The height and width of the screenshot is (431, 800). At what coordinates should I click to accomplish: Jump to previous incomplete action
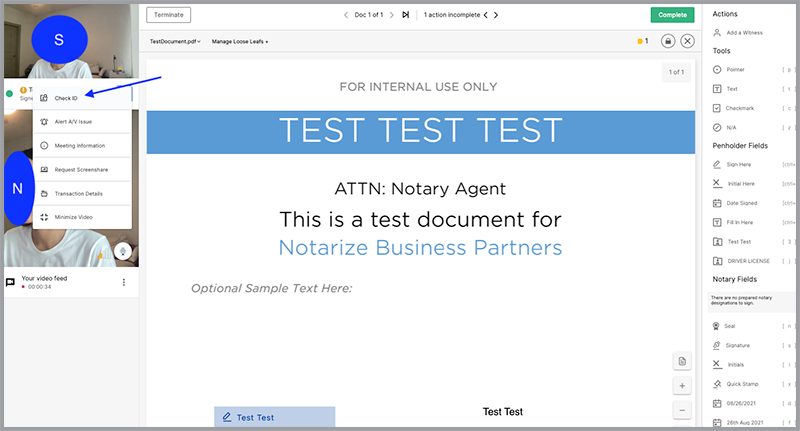[x=486, y=15]
